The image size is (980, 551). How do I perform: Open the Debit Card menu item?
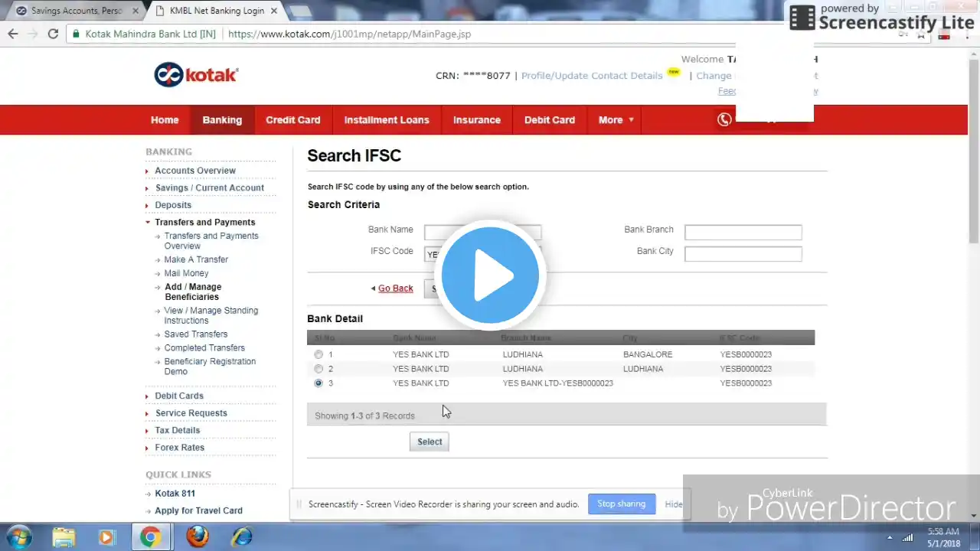[x=550, y=120]
